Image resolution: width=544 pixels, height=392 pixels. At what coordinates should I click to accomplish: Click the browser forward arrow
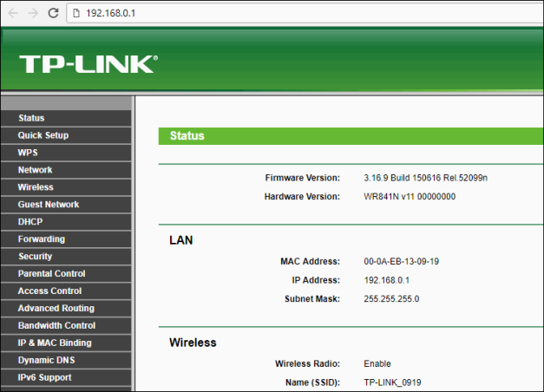tap(33, 13)
